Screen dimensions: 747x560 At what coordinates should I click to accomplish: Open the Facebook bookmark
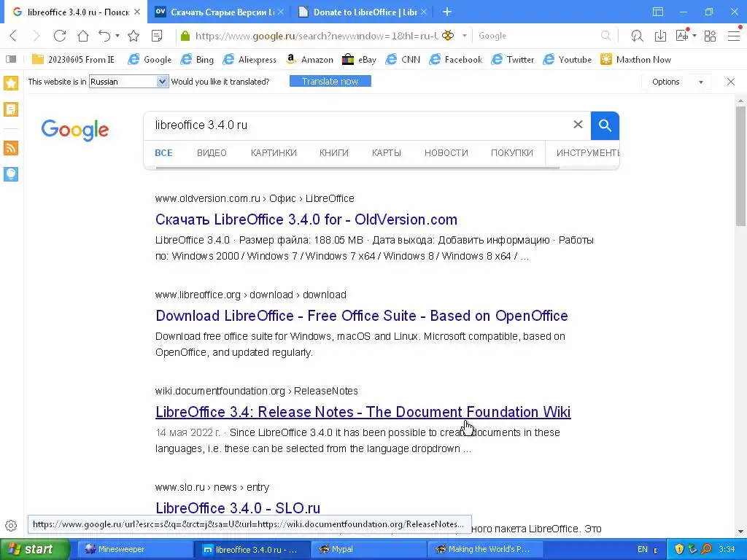(x=455, y=60)
